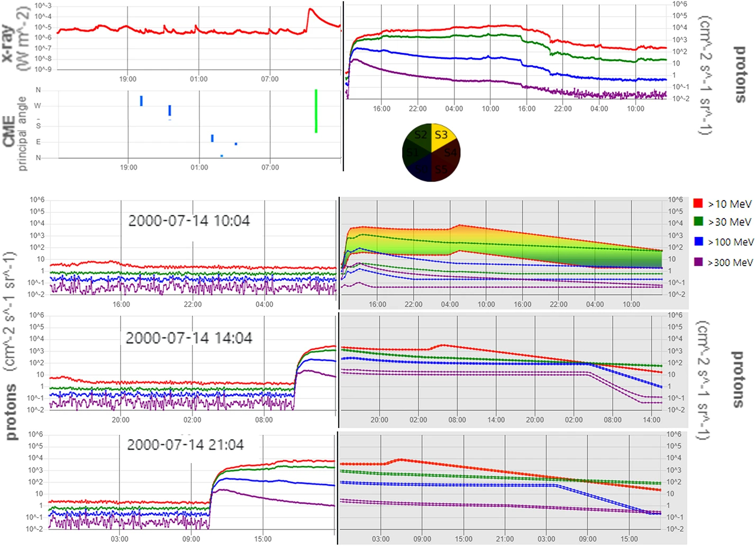Click the purple >300 MeV legend swatch
This screenshot has width=756, height=546.
pos(698,261)
